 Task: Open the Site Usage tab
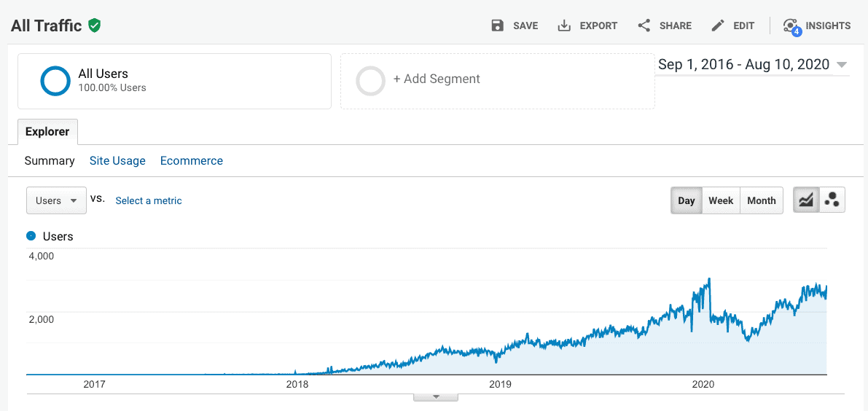[117, 161]
